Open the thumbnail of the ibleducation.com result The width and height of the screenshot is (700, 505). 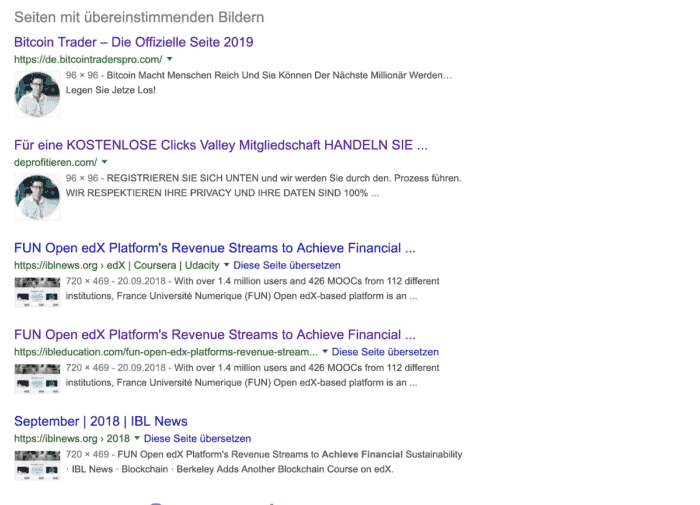[x=37, y=379]
